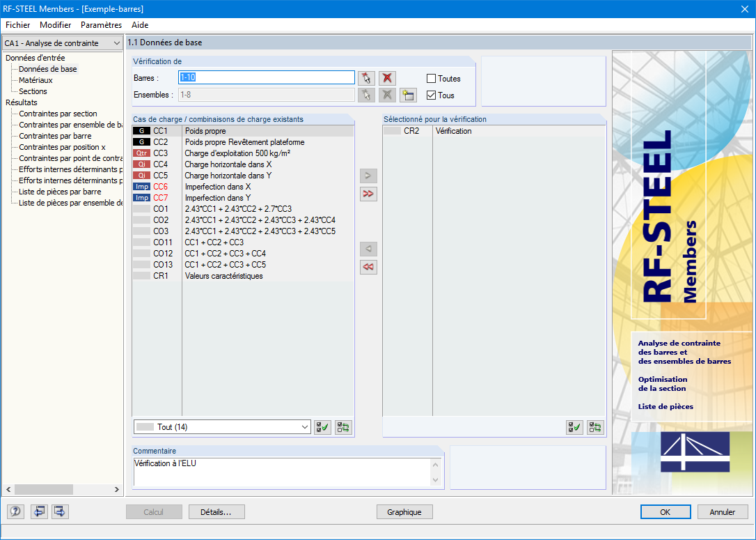Confirm with the OK button
Image resolution: width=756 pixels, height=540 pixels.
666,512
